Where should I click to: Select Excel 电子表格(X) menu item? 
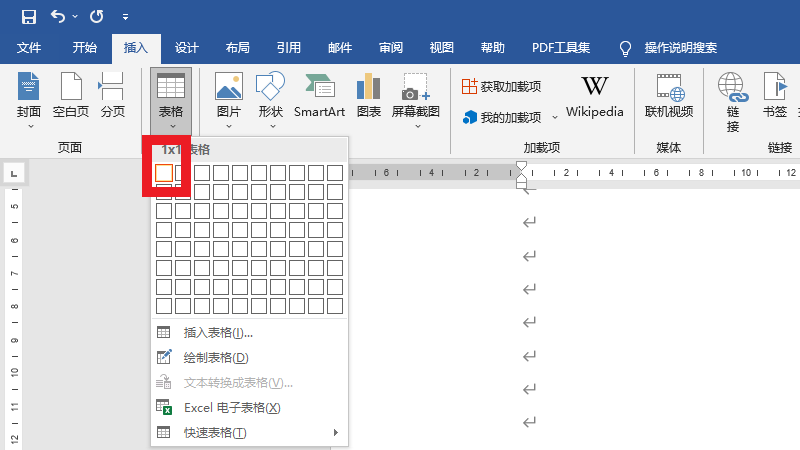pos(249,408)
